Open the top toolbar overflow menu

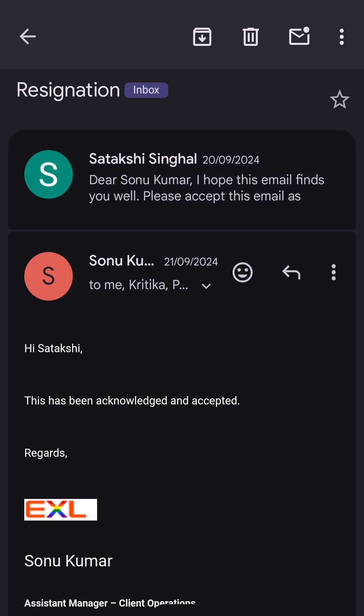click(341, 36)
